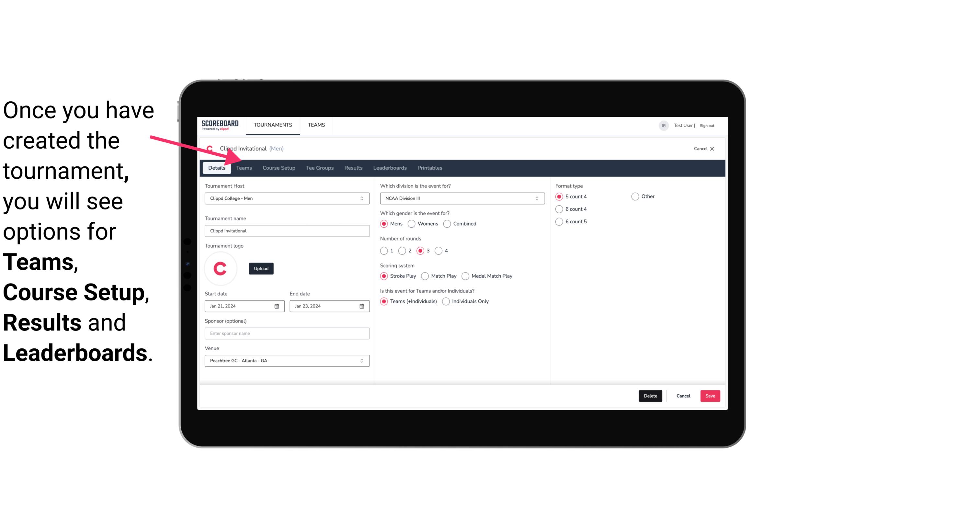Click the start date calendar icon
The height and width of the screenshot is (527, 980).
point(277,306)
